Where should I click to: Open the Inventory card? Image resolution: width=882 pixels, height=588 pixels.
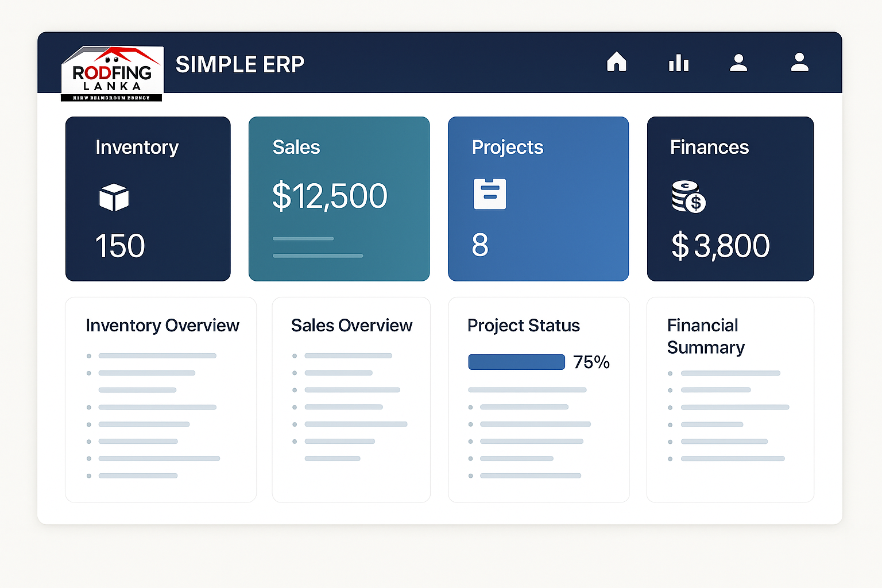pos(148,199)
